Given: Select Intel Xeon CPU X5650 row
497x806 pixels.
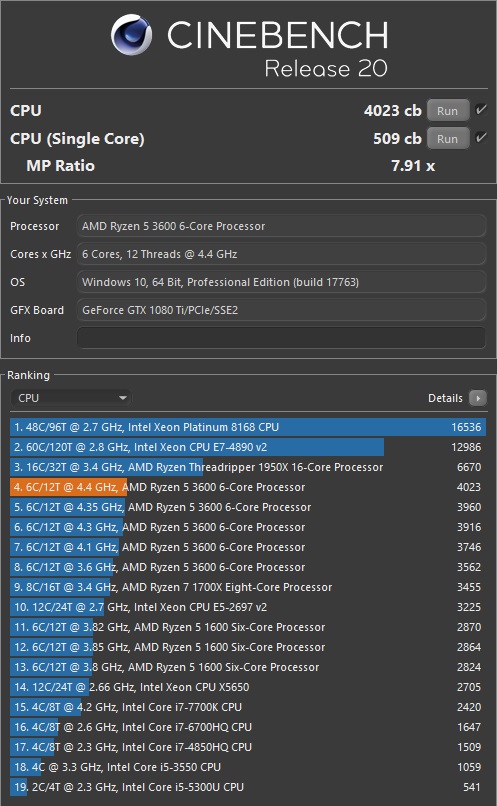Looking at the screenshot, I should [x=248, y=687].
